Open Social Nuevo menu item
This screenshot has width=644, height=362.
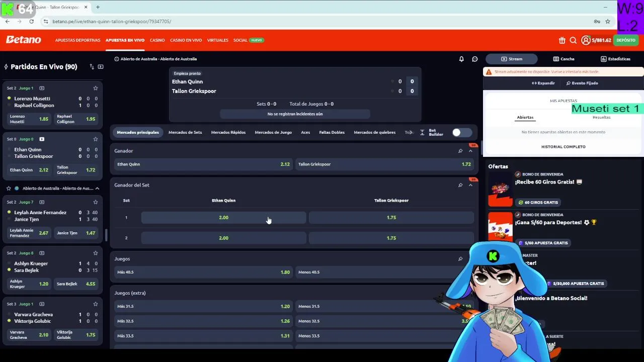pyautogui.click(x=249, y=40)
